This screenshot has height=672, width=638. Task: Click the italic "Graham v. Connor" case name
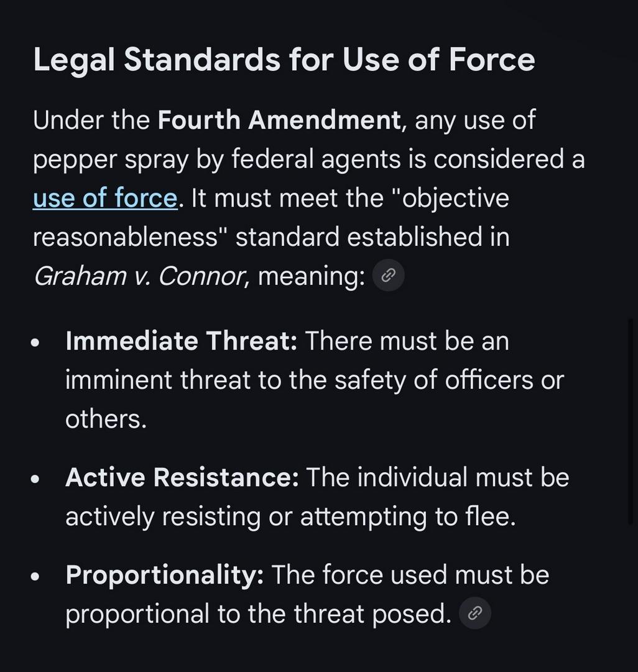138,276
